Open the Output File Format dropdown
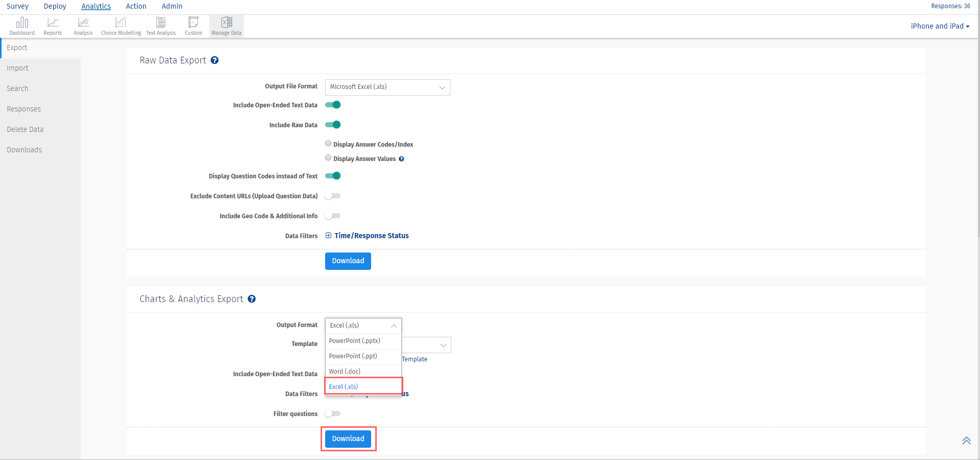This screenshot has height=460, width=980. pyautogui.click(x=388, y=87)
